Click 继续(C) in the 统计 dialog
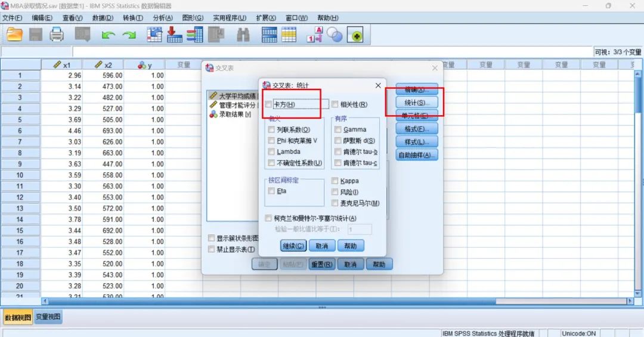This screenshot has width=644, height=337. pyautogui.click(x=293, y=246)
